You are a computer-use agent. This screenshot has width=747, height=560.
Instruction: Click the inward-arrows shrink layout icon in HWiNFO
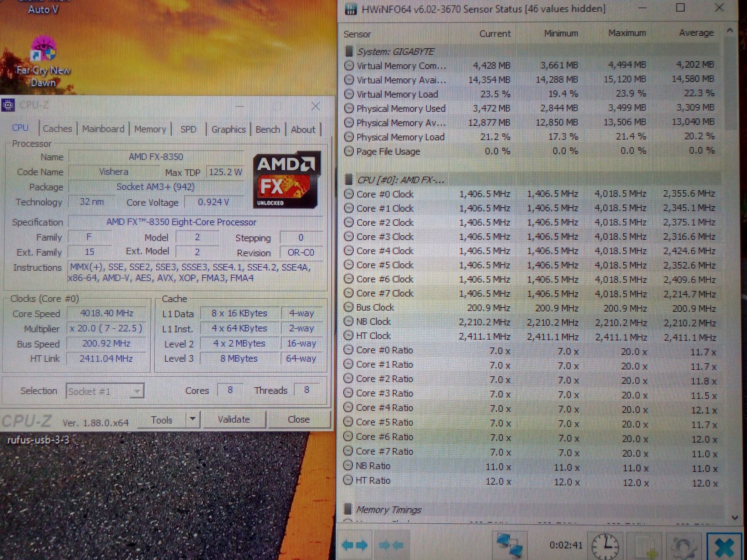tap(391, 545)
